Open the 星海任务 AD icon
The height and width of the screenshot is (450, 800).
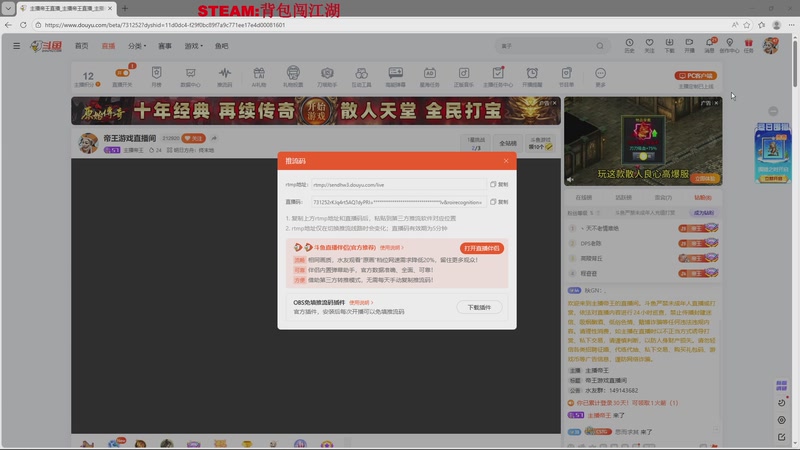[x=430, y=77]
